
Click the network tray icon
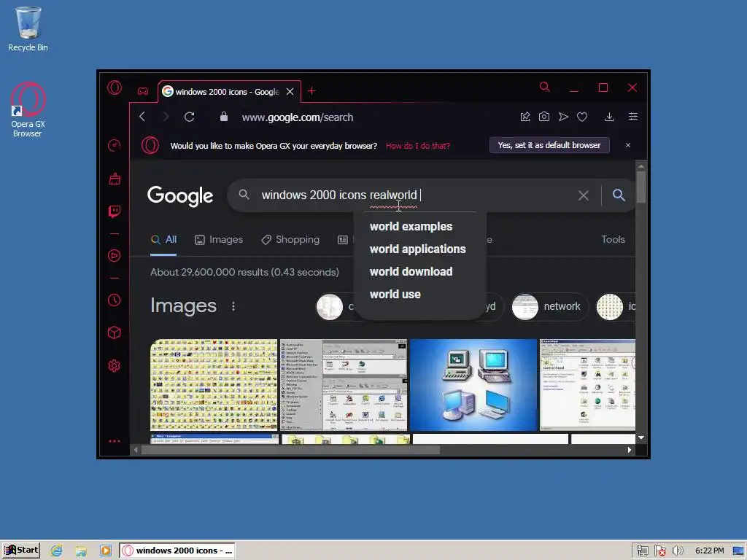tap(642, 551)
